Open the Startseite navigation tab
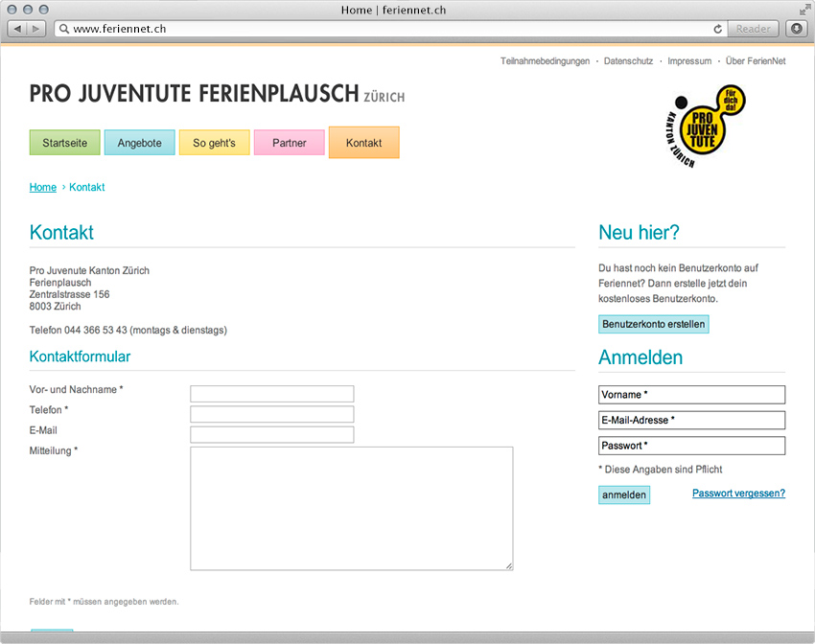This screenshot has height=644, width=815. coord(65,143)
